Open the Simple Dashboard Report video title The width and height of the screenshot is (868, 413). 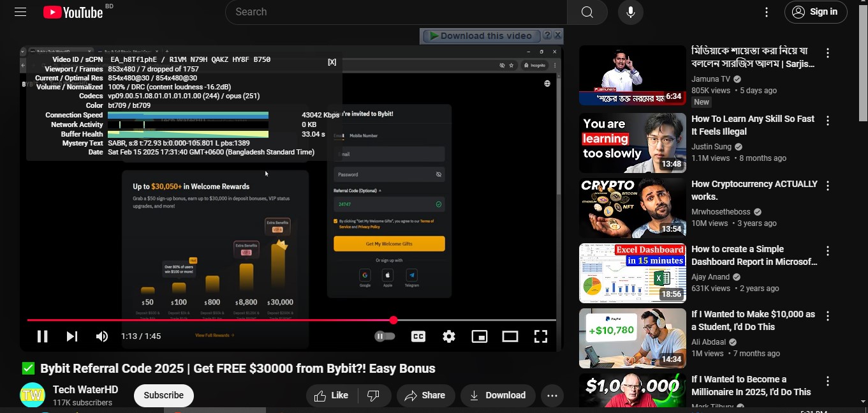tap(754, 255)
